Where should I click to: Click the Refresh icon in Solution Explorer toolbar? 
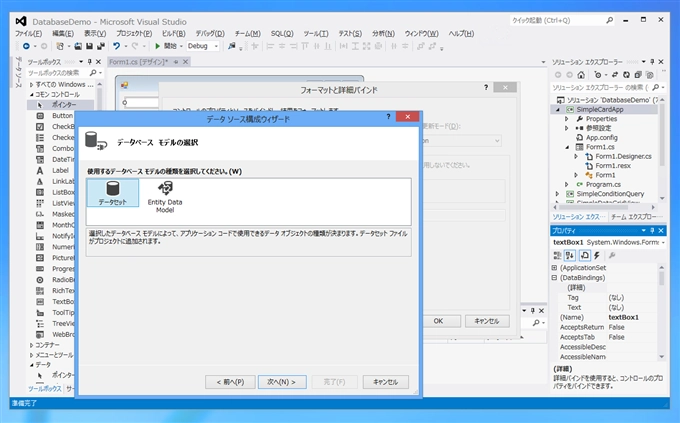tap(626, 75)
